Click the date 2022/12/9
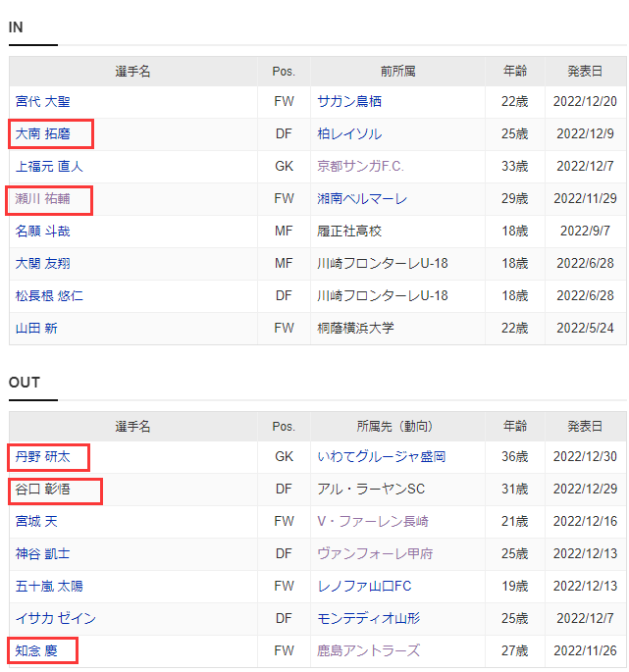This screenshot has width=629, height=672. tap(585, 133)
